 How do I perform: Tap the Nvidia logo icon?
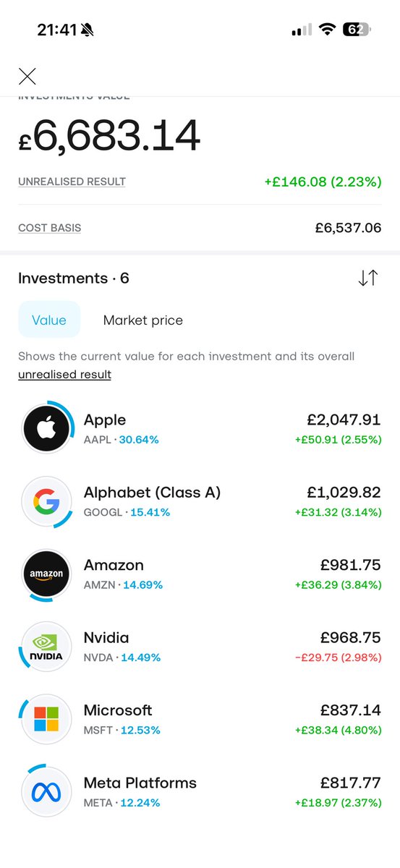click(46, 647)
